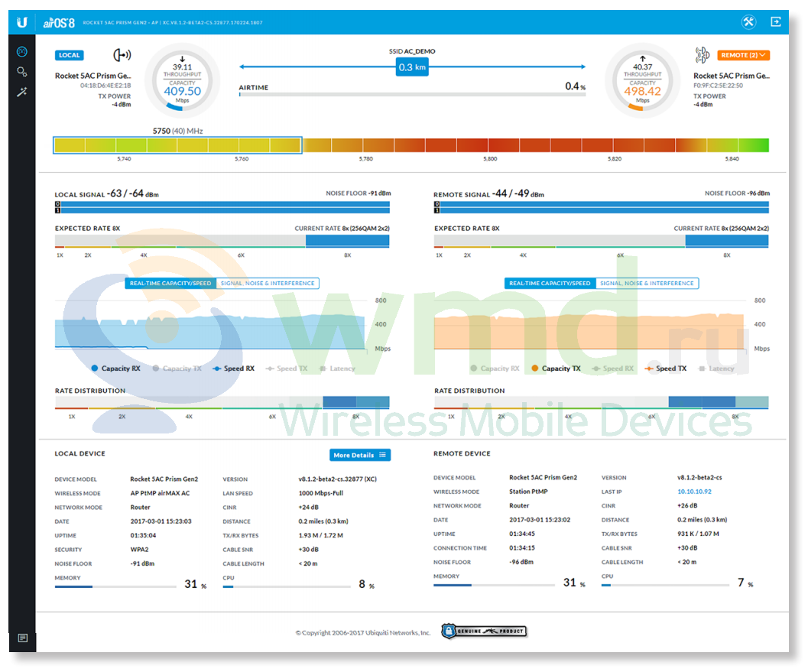This screenshot has height=672, width=808.
Task: Click the WPA2 security value
Action: 140,550
